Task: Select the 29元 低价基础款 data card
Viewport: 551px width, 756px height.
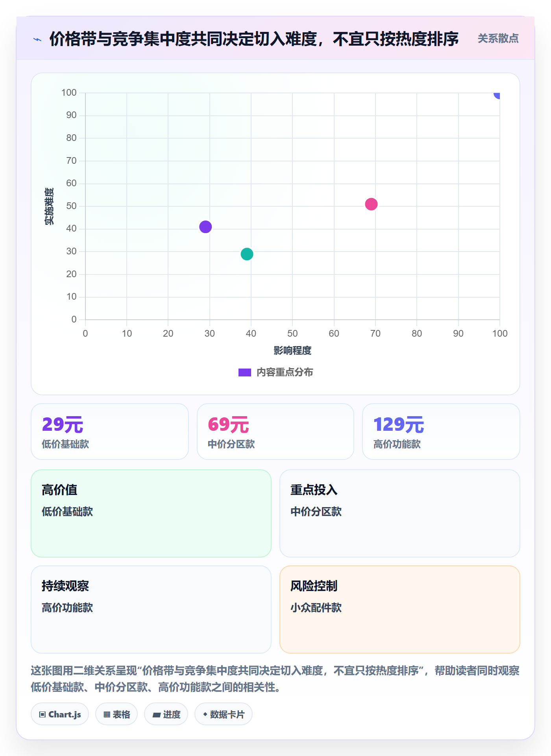Action: (110, 432)
